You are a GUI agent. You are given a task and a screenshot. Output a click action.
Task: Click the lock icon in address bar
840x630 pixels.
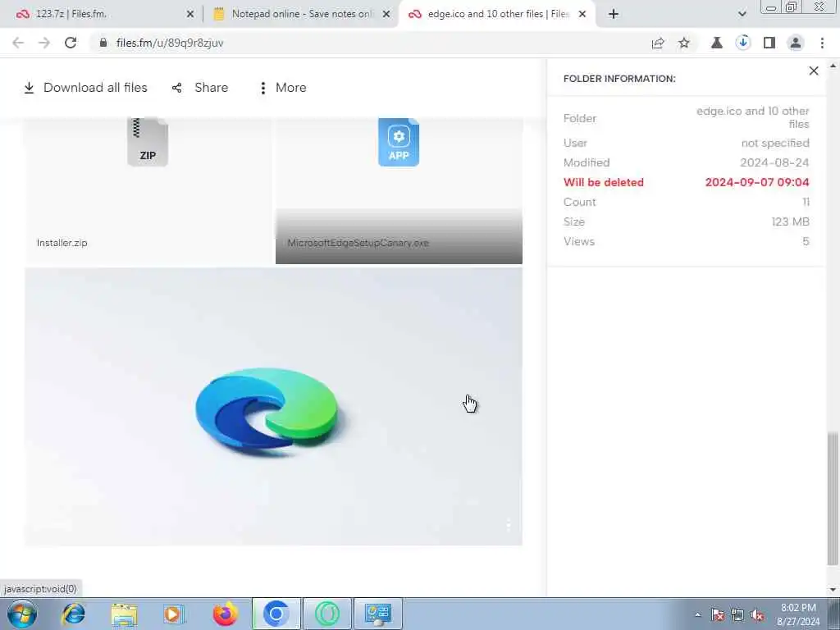103,43
